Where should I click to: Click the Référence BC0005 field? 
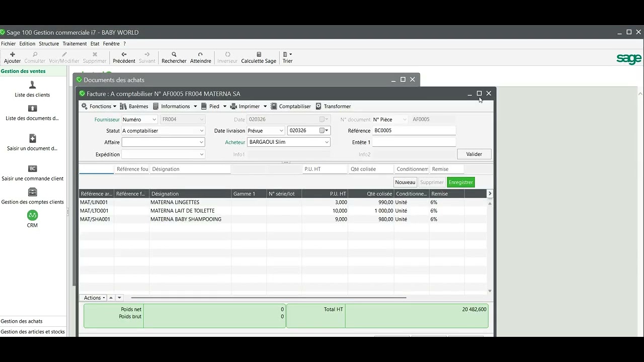pos(414,131)
